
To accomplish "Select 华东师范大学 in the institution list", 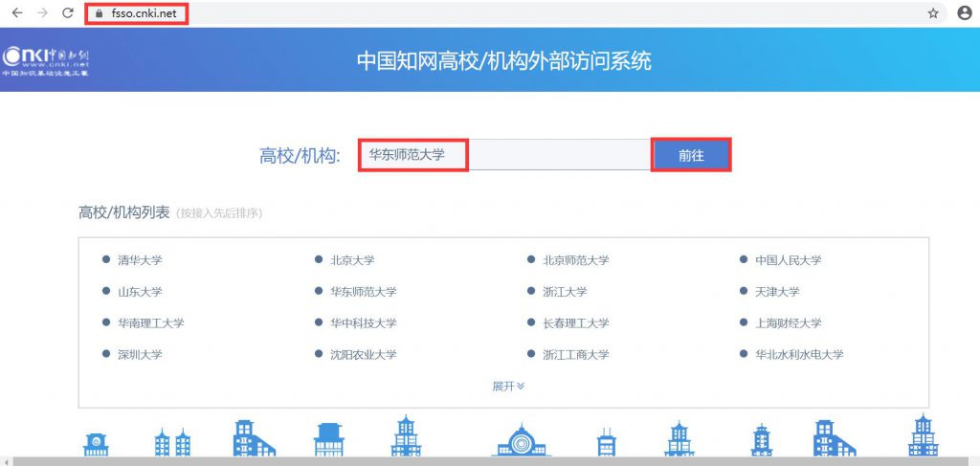I will [363, 292].
